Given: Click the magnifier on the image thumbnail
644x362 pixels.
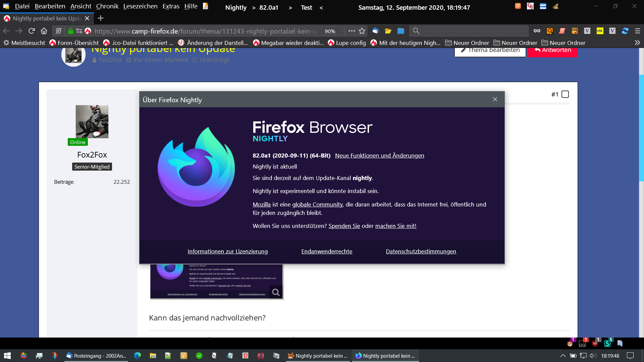Looking at the screenshot, I should coord(276,292).
